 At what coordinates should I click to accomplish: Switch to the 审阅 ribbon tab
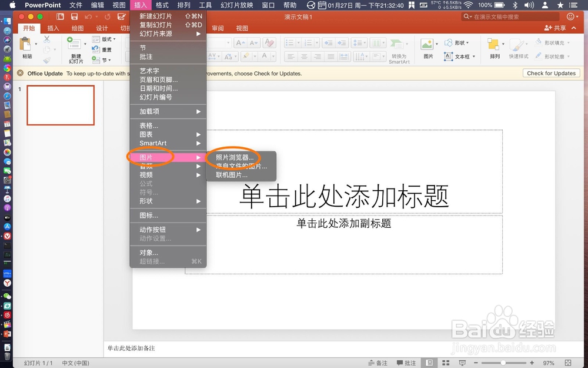[218, 28]
